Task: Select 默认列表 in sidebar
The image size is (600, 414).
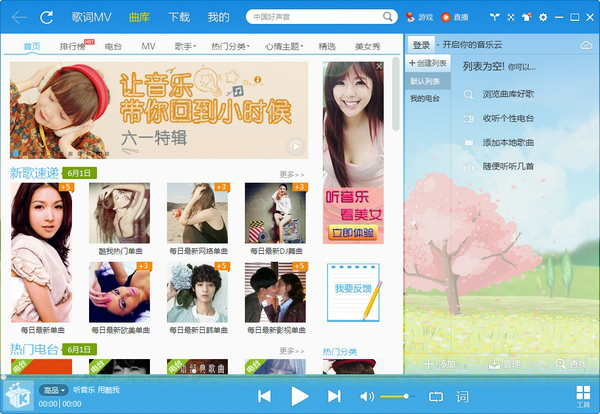Action: pos(428,81)
